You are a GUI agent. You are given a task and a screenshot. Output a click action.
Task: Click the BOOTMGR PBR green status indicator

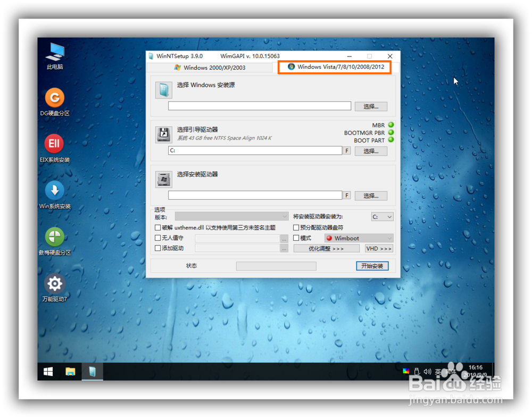391,133
